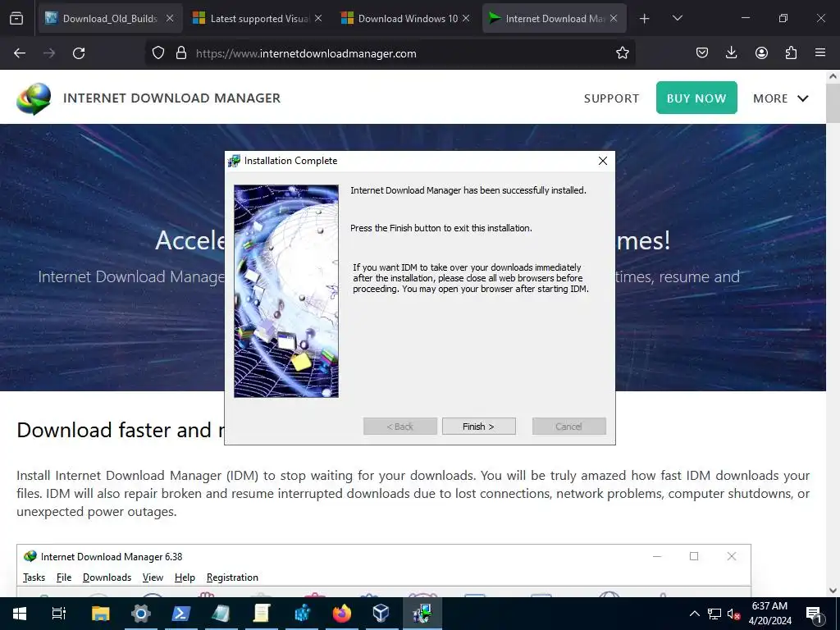Click scrollbar down arrow
Image resolution: width=840 pixels, height=630 pixels.
(x=833, y=591)
